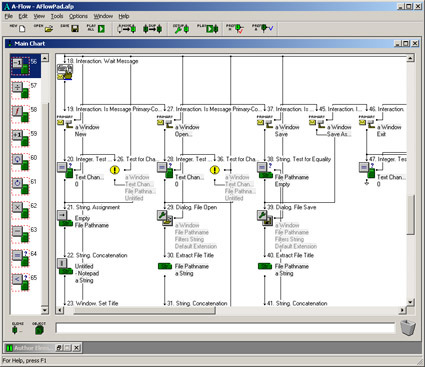Select the divide element numbered 57

[21, 90]
